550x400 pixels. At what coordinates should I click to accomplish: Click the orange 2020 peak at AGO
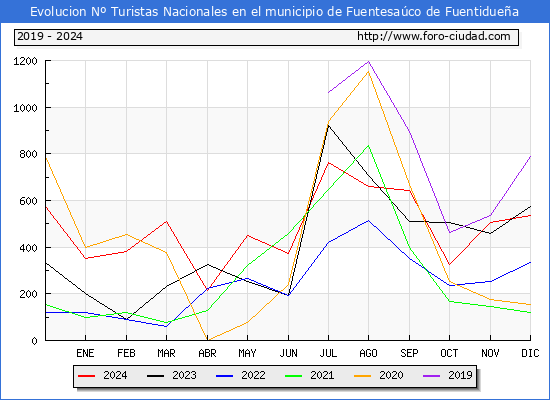tap(368, 72)
